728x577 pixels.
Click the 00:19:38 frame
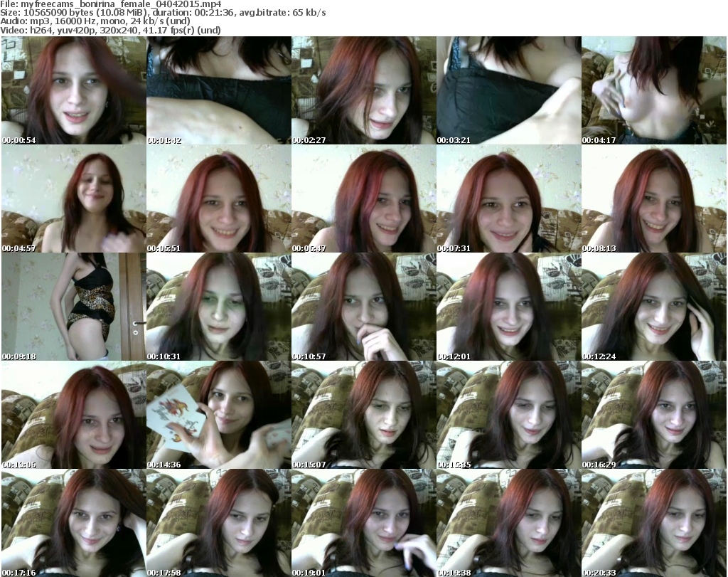tap(508, 523)
